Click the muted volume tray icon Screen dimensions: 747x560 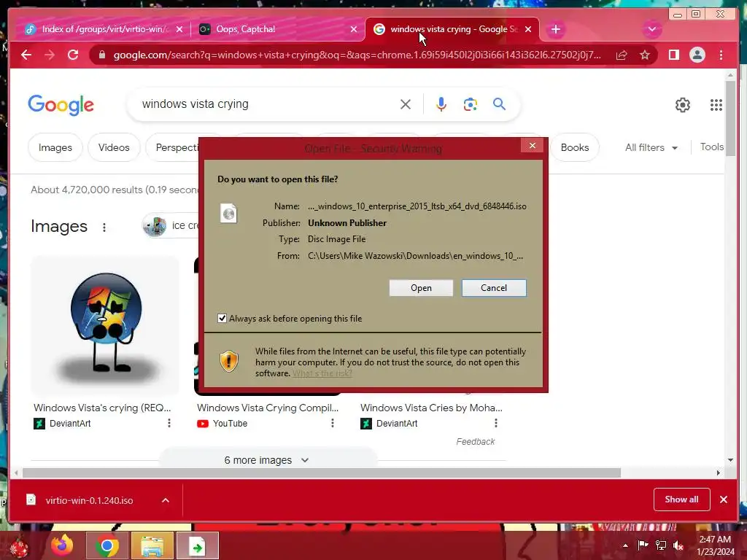(x=678, y=545)
